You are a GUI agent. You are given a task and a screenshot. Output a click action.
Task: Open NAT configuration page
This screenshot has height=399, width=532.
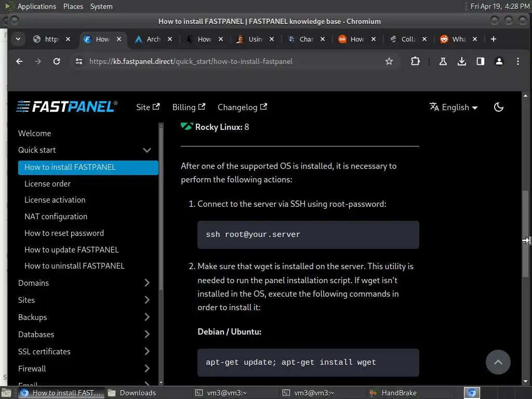coord(56,217)
